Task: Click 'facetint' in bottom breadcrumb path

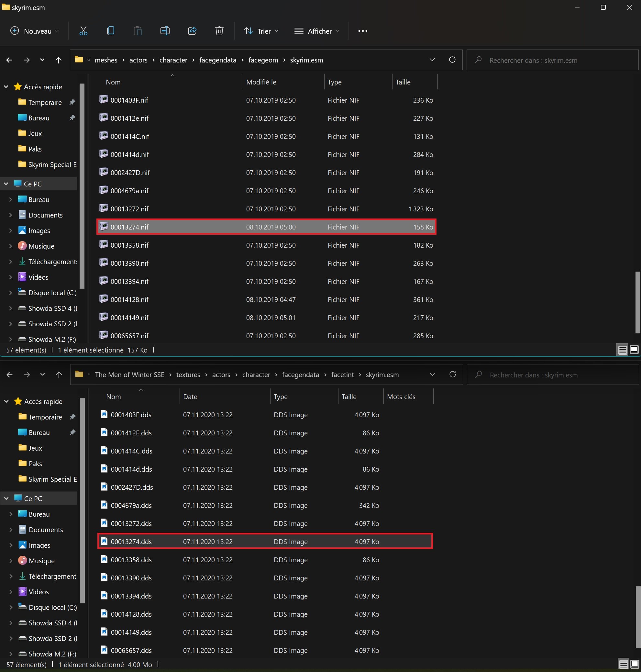Action: pyautogui.click(x=343, y=375)
